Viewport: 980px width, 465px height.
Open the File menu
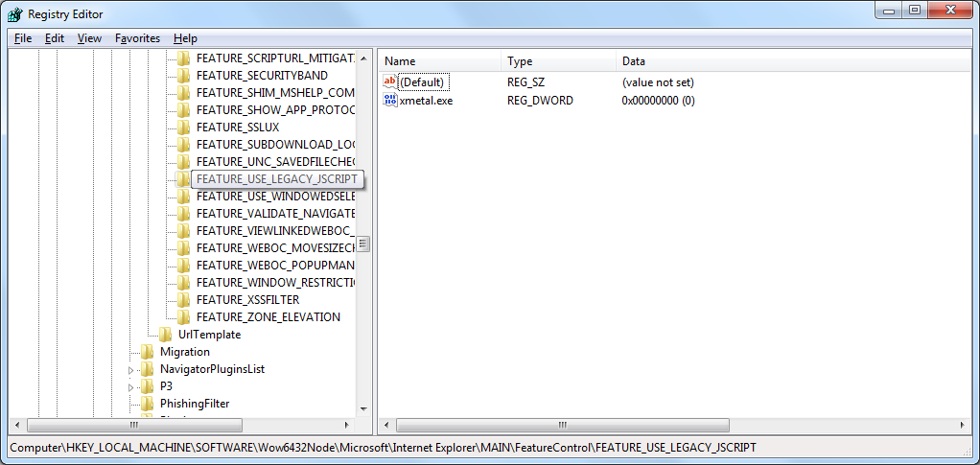tap(22, 38)
